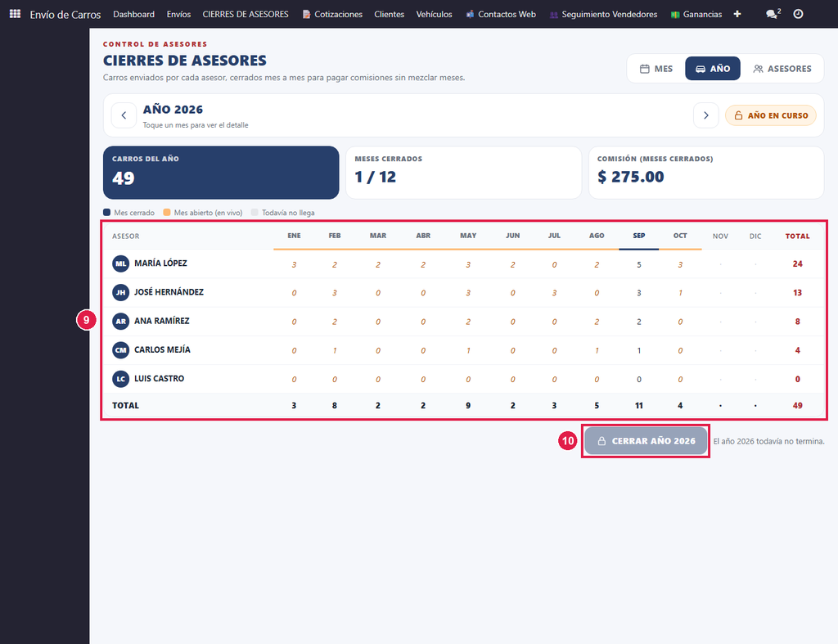The image size is (838, 644).
Task: Open the activities clock icon
Action: coord(798,14)
